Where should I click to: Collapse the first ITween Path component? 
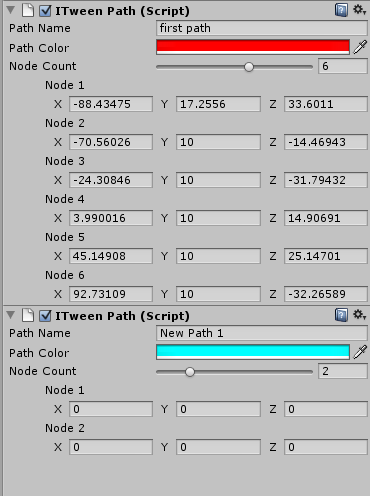[x=11, y=10]
